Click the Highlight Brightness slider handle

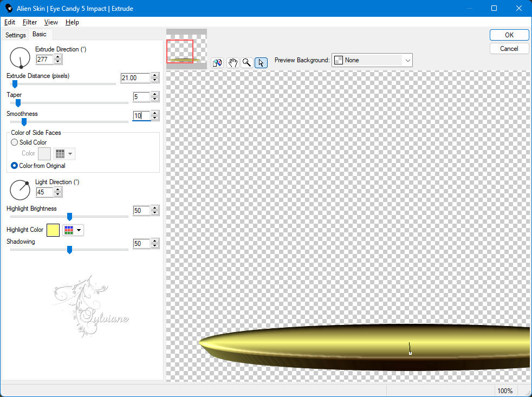pyautogui.click(x=69, y=217)
